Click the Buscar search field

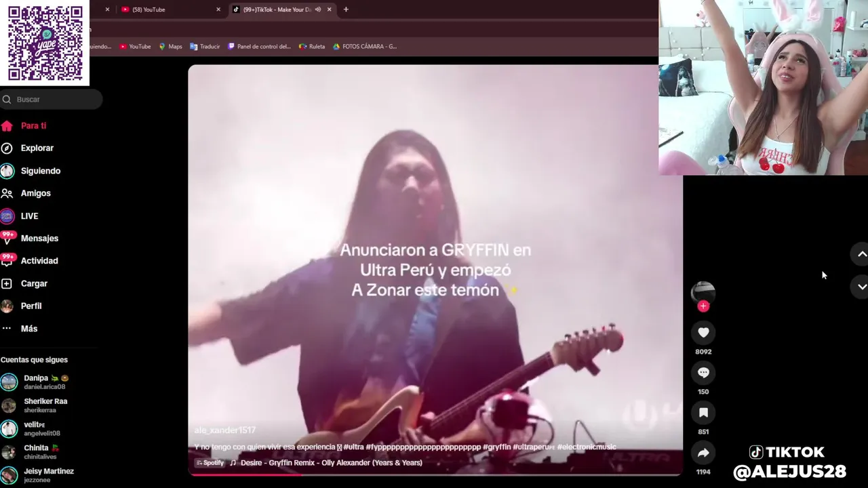51,99
